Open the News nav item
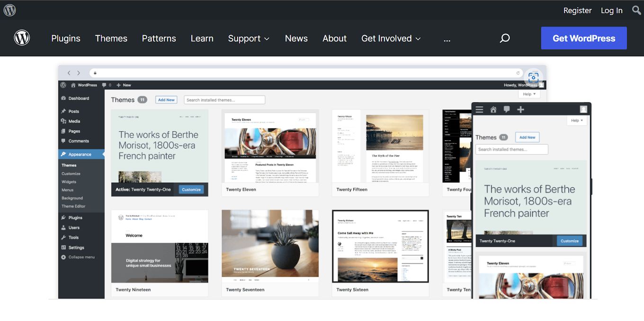Image resolution: width=644 pixels, height=321 pixels. 296,38
